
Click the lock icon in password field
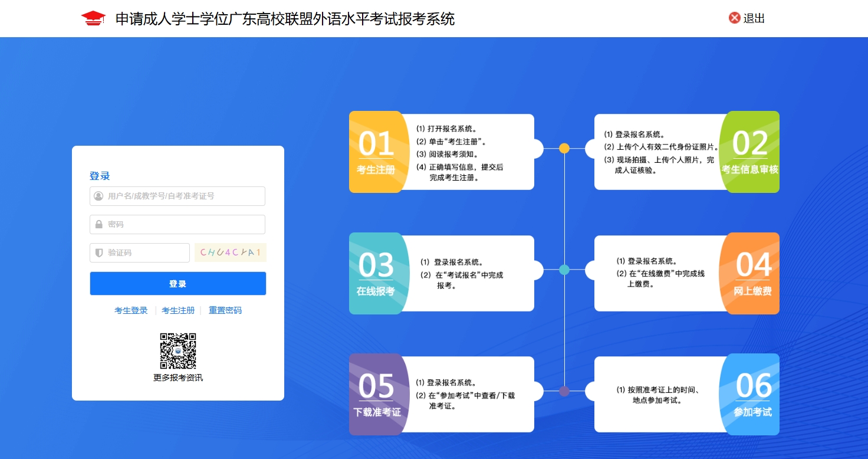(x=97, y=224)
